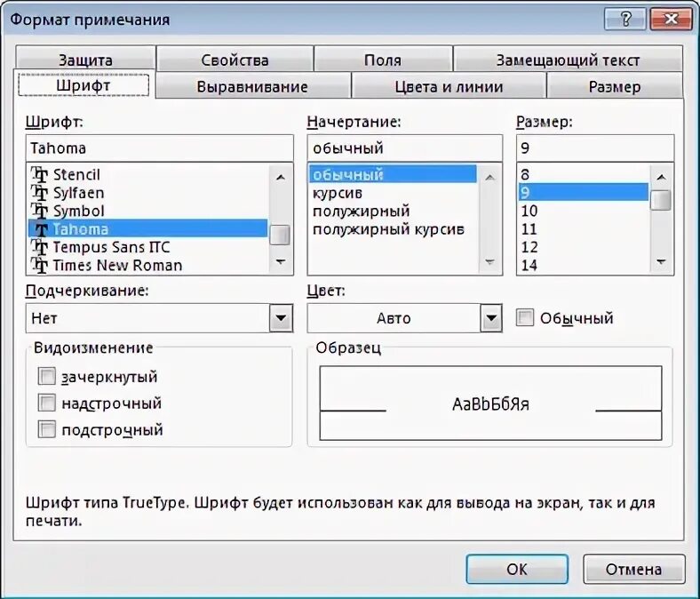Pick font size 14

tap(583, 265)
